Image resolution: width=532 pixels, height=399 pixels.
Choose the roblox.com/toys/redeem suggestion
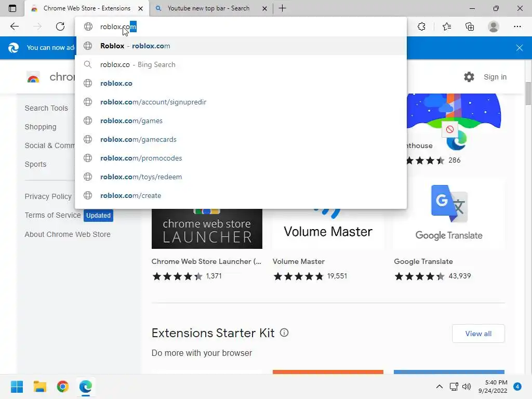(241, 177)
